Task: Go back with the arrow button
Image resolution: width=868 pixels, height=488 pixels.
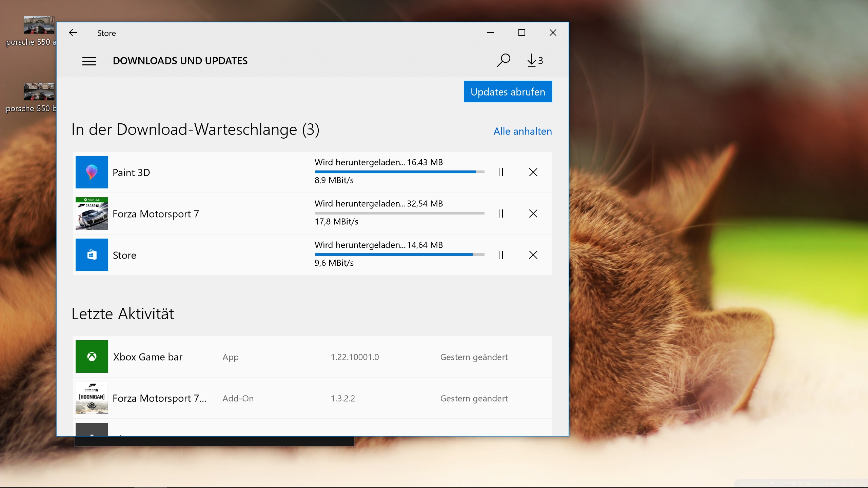Action: pos(73,33)
